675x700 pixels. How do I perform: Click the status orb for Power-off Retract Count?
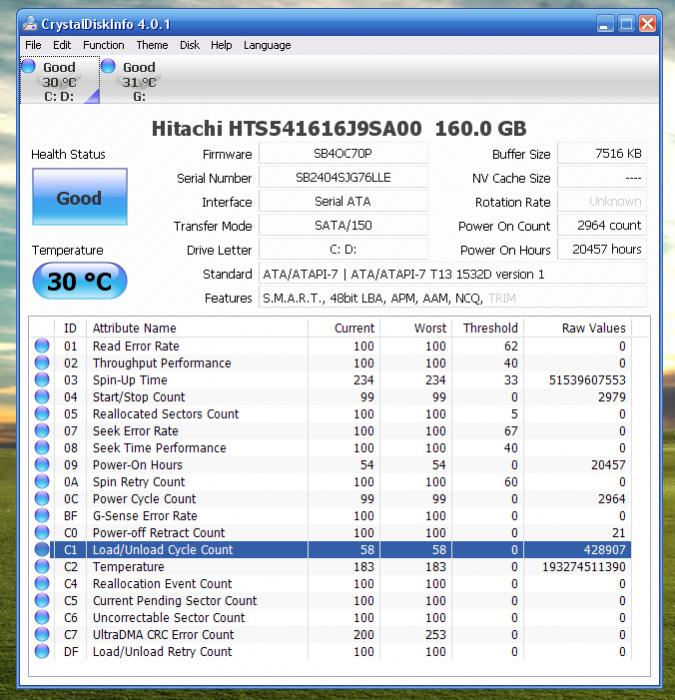tap(42, 533)
